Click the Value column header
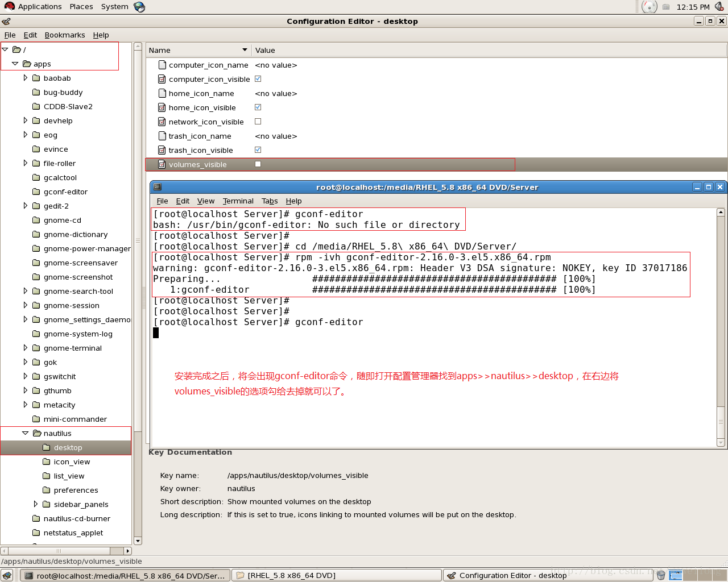The width and height of the screenshot is (728, 582). coord(489,50)
